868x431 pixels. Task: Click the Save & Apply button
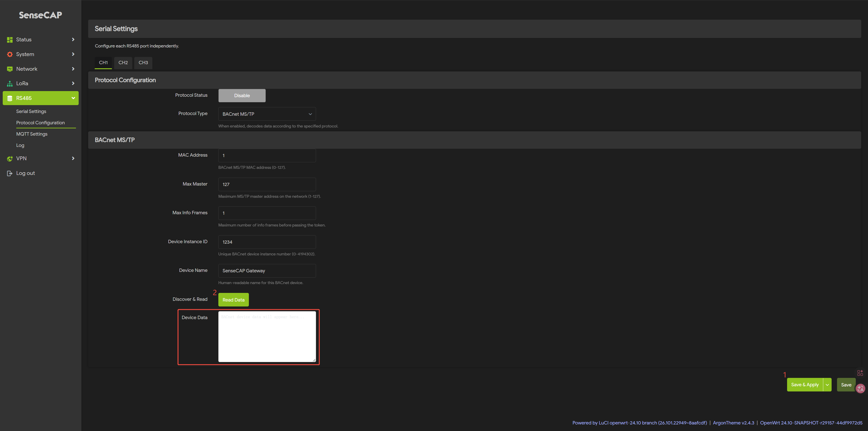click(x=805, y=385)
